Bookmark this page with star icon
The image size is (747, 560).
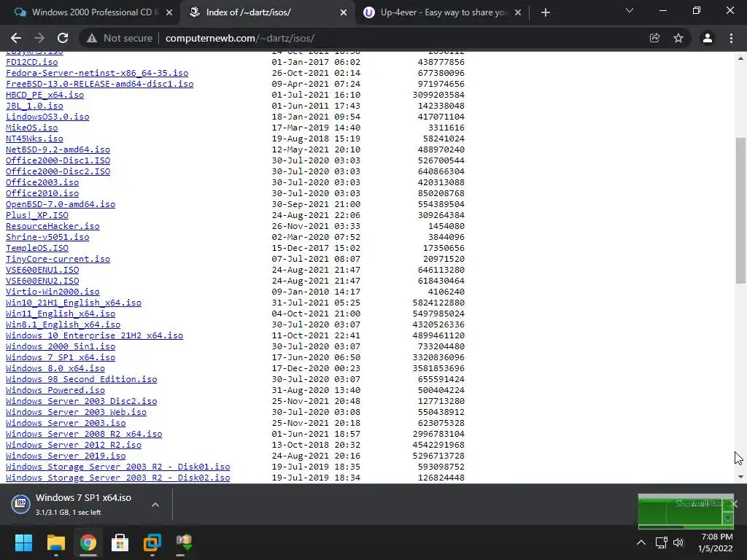coord(678,38)
